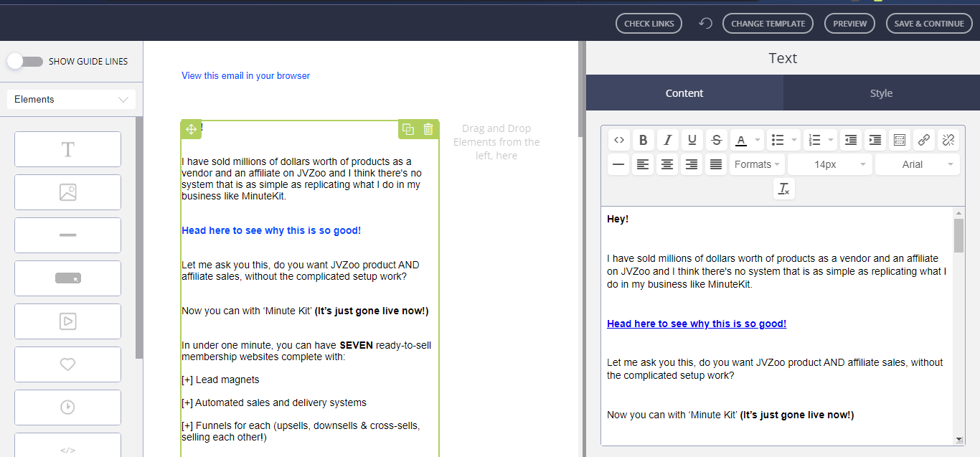The image size is (980, 457).
Task: Click the elements panel scrollbar
Action: [x=139, y=237]
